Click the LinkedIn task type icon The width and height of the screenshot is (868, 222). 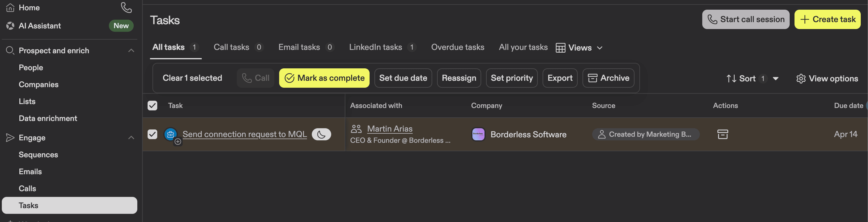click(x=171, y=134)
